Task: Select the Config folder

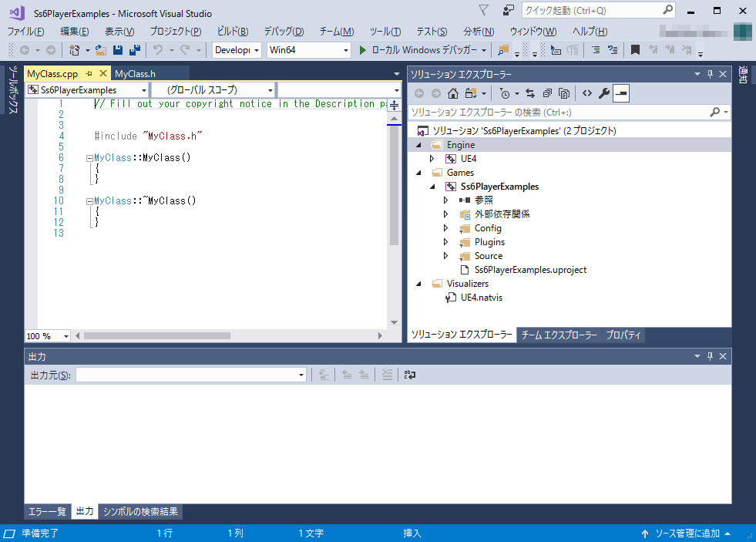Action: point(488,228)
